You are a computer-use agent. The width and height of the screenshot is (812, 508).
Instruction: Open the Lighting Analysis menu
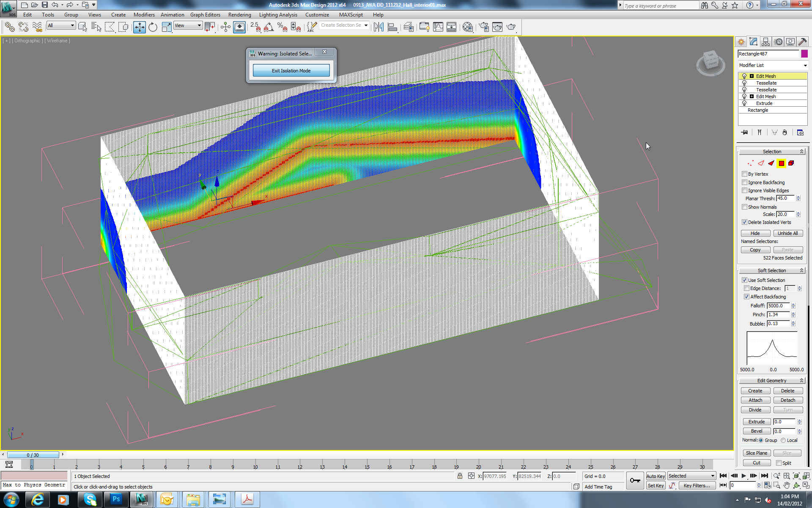(278, 15)
